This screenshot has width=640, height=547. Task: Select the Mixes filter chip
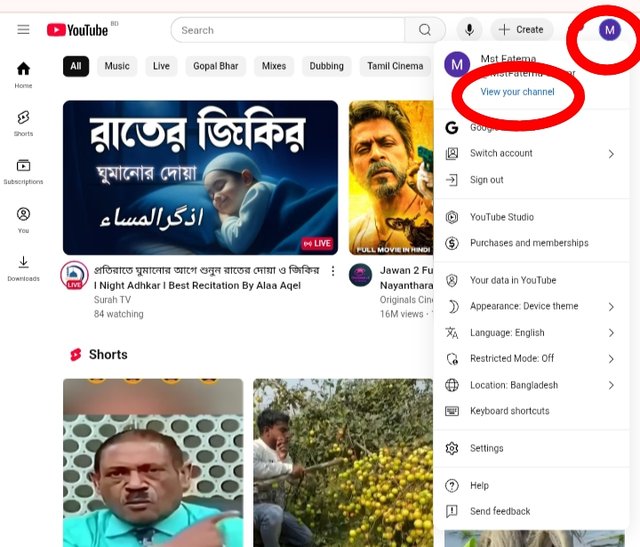(x=274, y=66)
